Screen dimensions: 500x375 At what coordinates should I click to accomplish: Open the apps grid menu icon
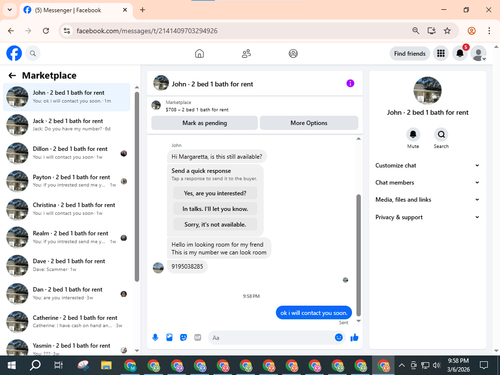pos(441,53)
